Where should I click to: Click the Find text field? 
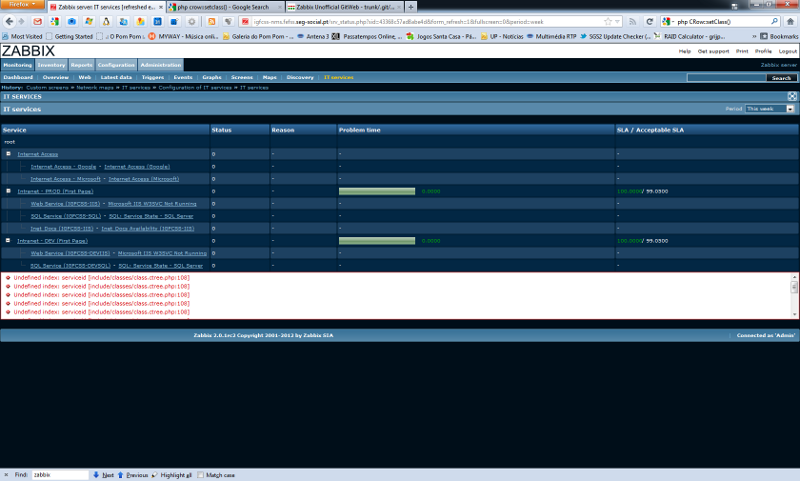[60, 475]
